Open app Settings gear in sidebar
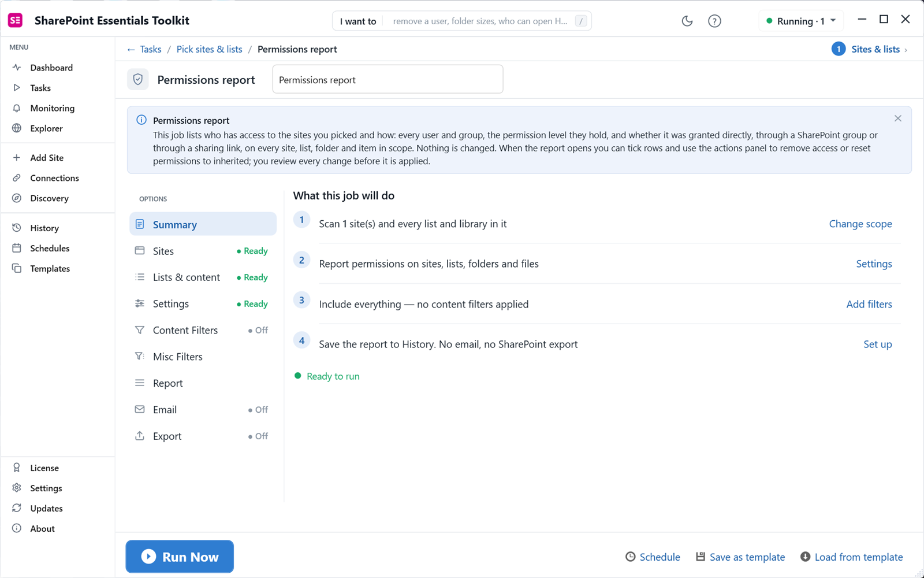Image resolution: width=924 pixels, height=578 pixels. pyautogui.click(x=17, y=488)
